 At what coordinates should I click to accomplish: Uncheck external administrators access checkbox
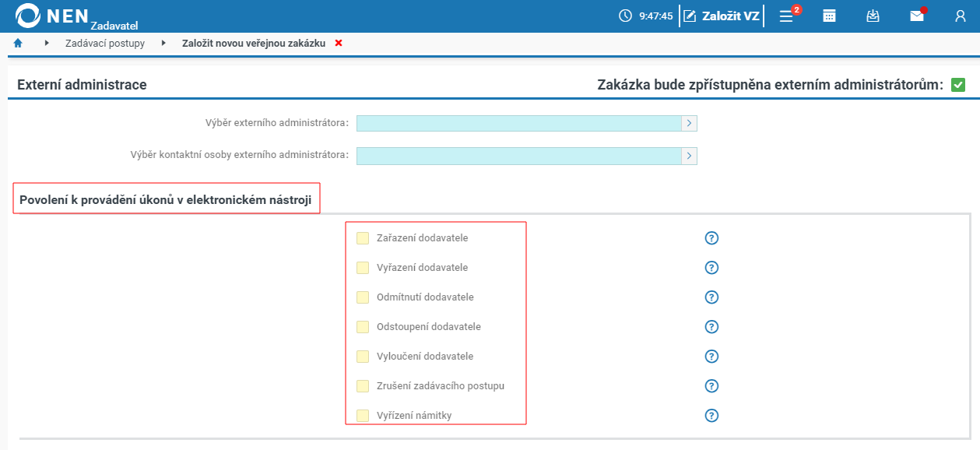pos(958,85)
